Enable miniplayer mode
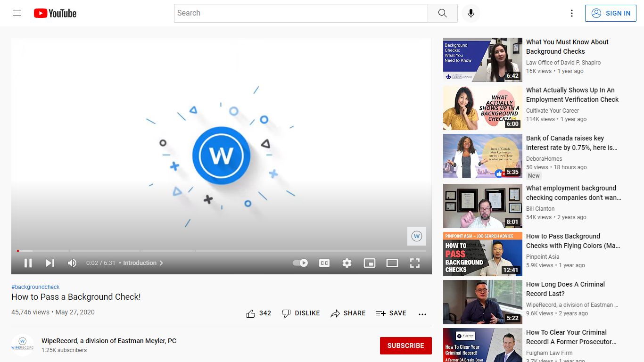644x362 pixels. [x=370, y=263]
